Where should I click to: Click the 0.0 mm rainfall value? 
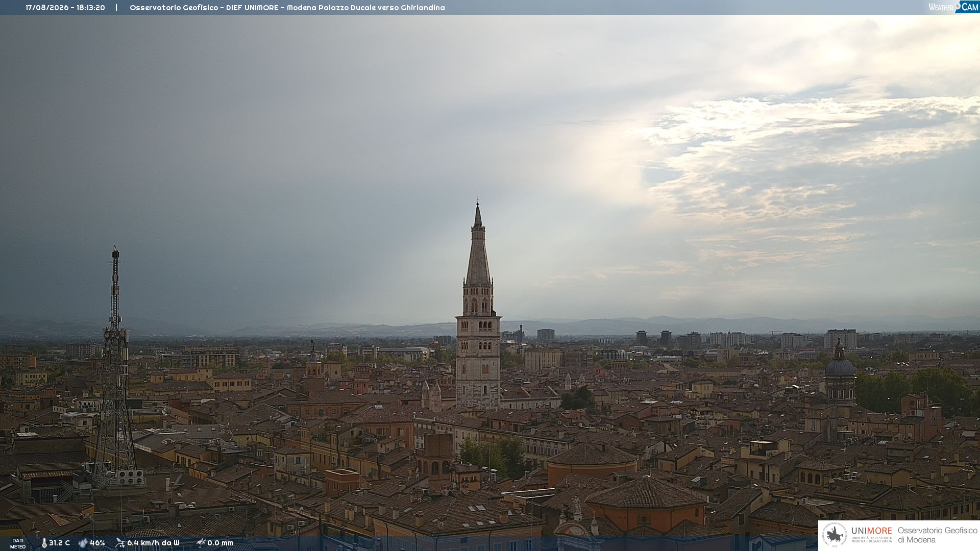(220, 543)
